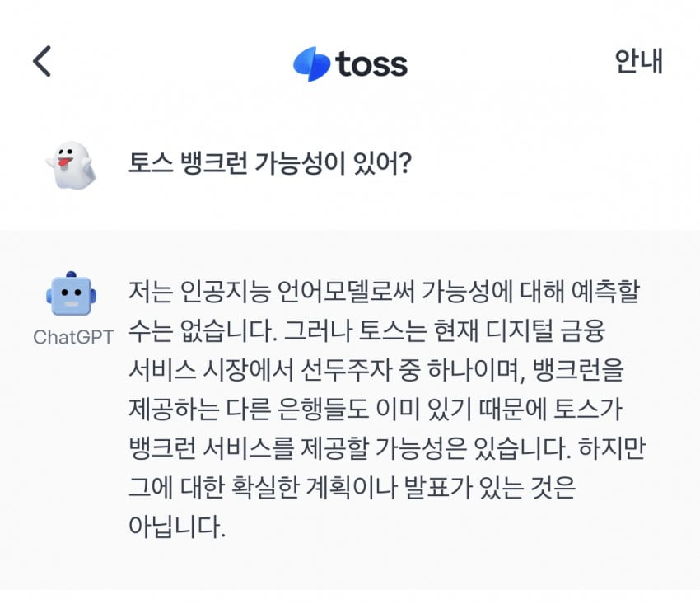The height and width of the screenshot is (604, 700).
Task: Tap the 'ChatGPT' label under the robot
Action: click(x=73, y=338)
